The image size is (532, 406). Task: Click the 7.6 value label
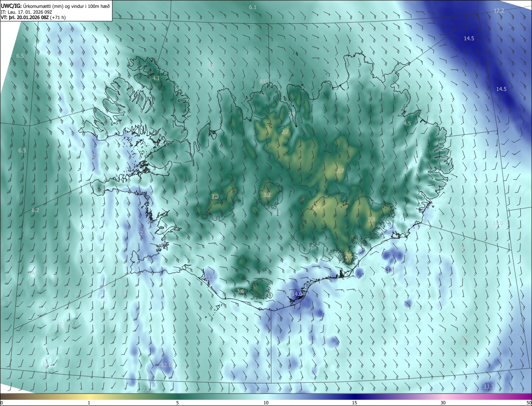[74, 323]
